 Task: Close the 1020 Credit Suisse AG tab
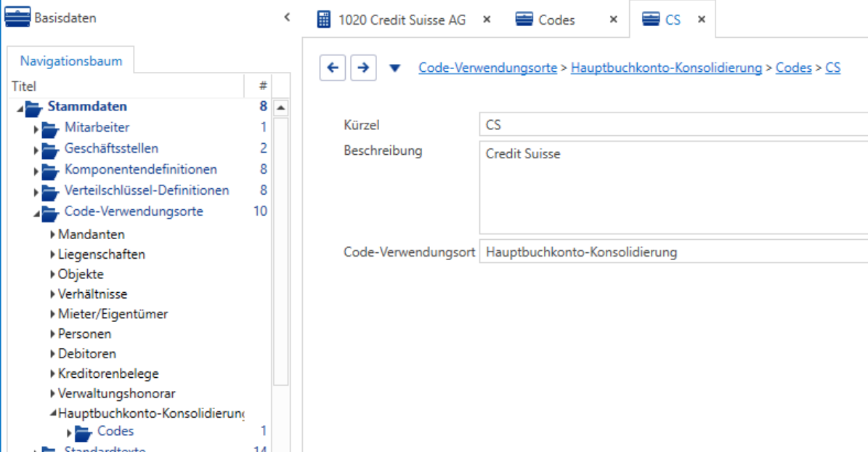[x=487, y=20]
